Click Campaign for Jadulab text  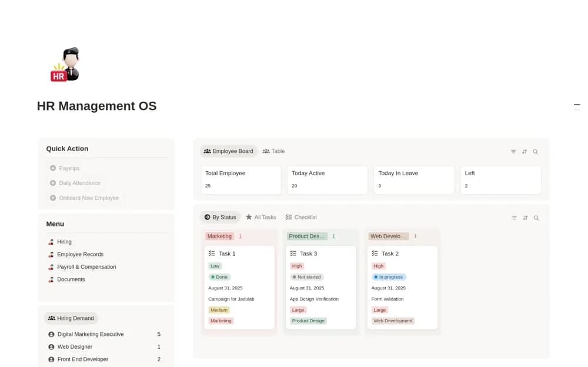231,299
